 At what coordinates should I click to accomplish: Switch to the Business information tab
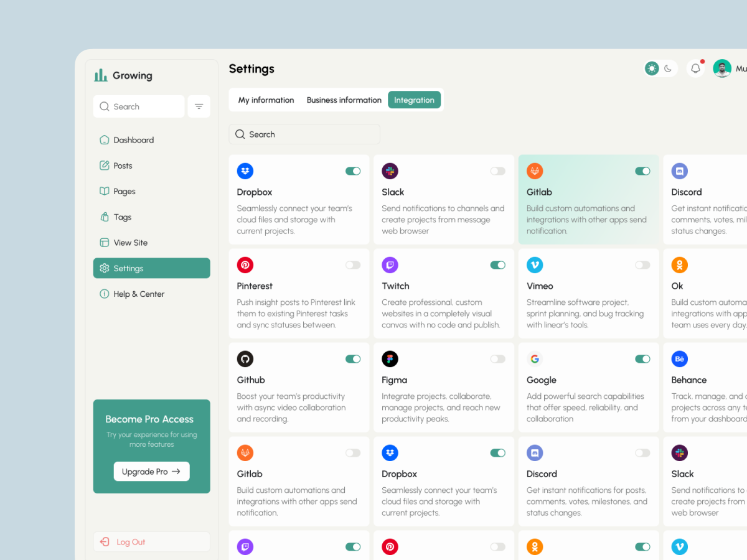[344, 100]
